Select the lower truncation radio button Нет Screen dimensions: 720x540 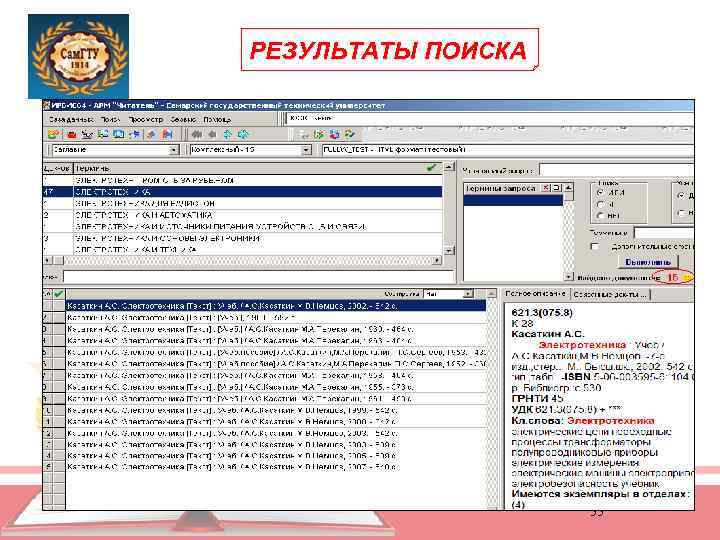click(x=681, y=213)
